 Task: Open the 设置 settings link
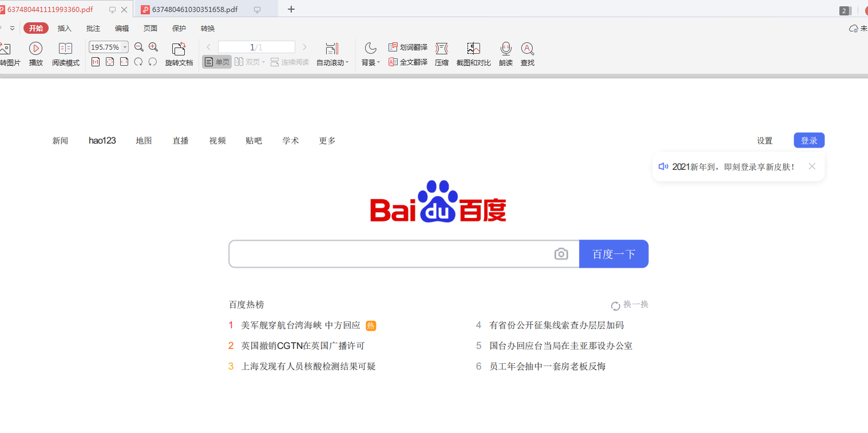764,141
